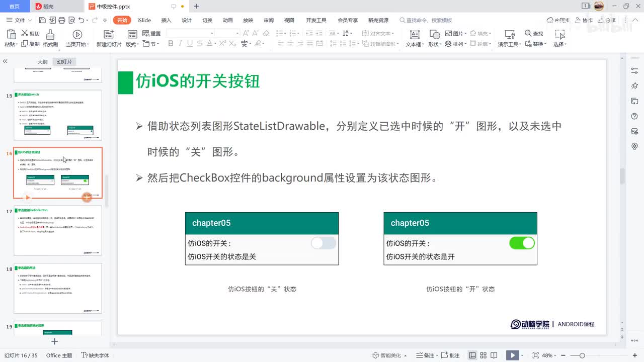Cut the selection with 剪切
Screen dimensions: 644x362
click(30, 34)
